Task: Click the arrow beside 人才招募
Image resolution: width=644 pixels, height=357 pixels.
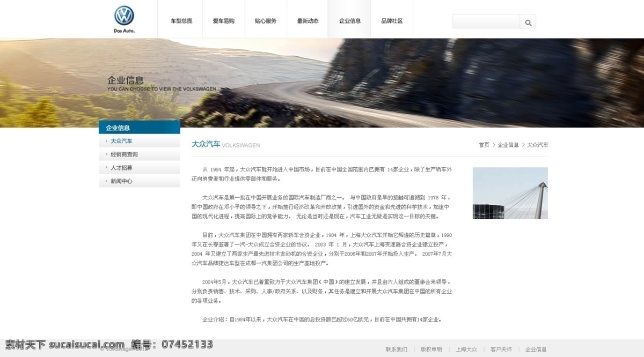Action: (106, 168)
